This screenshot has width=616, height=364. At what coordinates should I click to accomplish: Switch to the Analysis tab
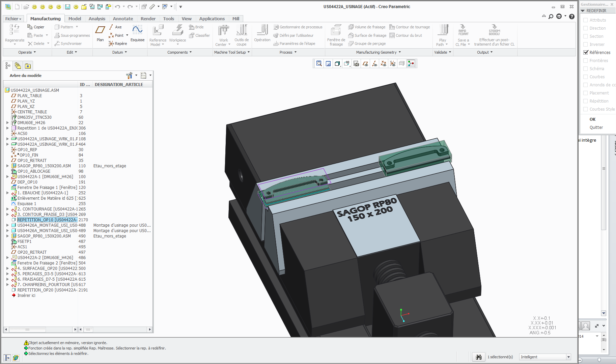[x=97, y=19]
